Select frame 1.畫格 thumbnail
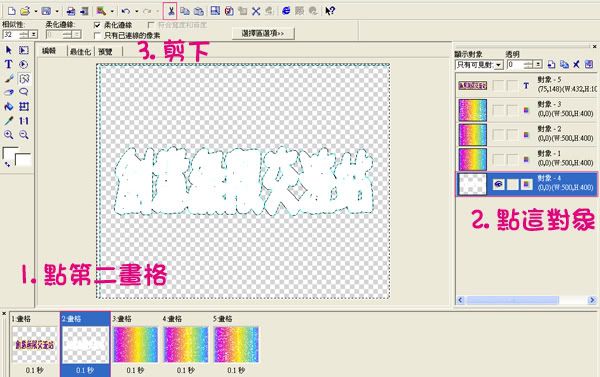The width and height of the screenshot is (600, 377). [34, 344]
